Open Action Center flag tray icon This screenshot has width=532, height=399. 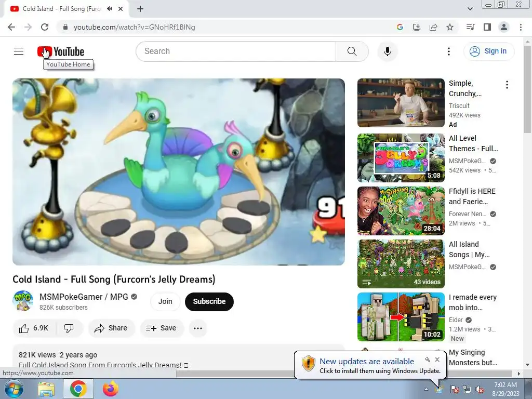(x=454, y=390)
